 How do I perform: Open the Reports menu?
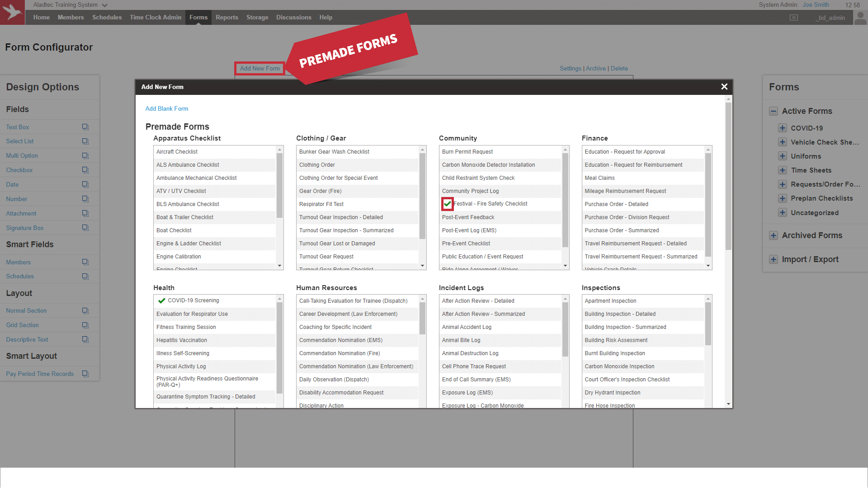point(226,18)
